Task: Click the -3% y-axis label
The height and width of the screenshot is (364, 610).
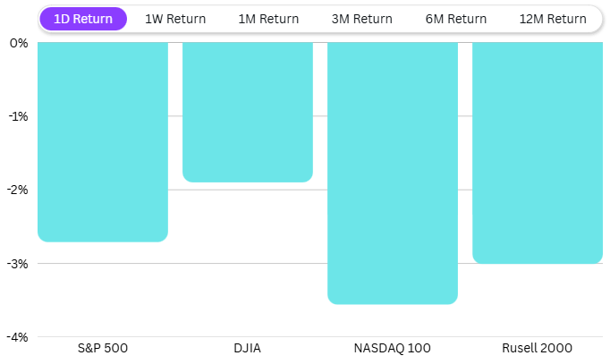Action: click(x=18, y=264)
